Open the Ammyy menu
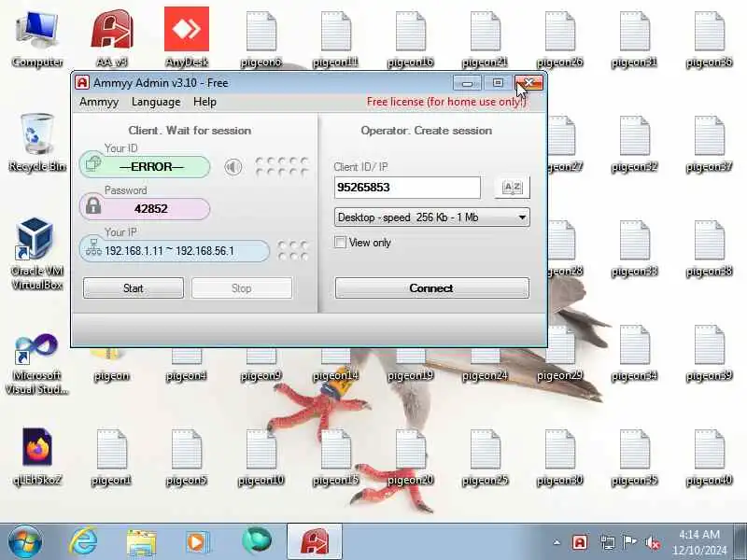 99,102
